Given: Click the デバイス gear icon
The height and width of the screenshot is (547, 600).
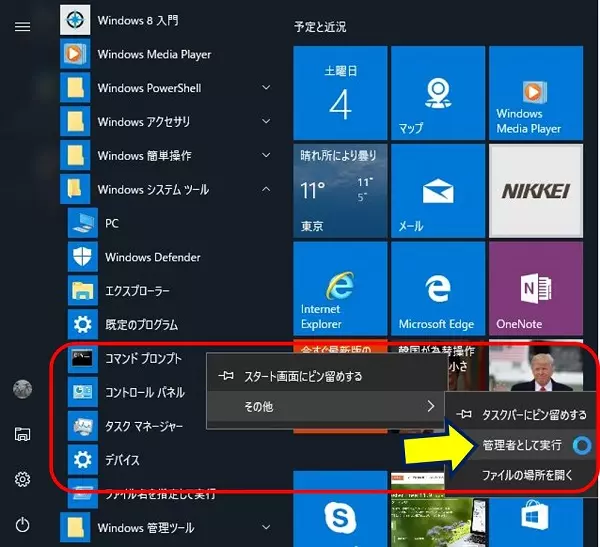Looking at the screenshot, I should tap(83, 460).
